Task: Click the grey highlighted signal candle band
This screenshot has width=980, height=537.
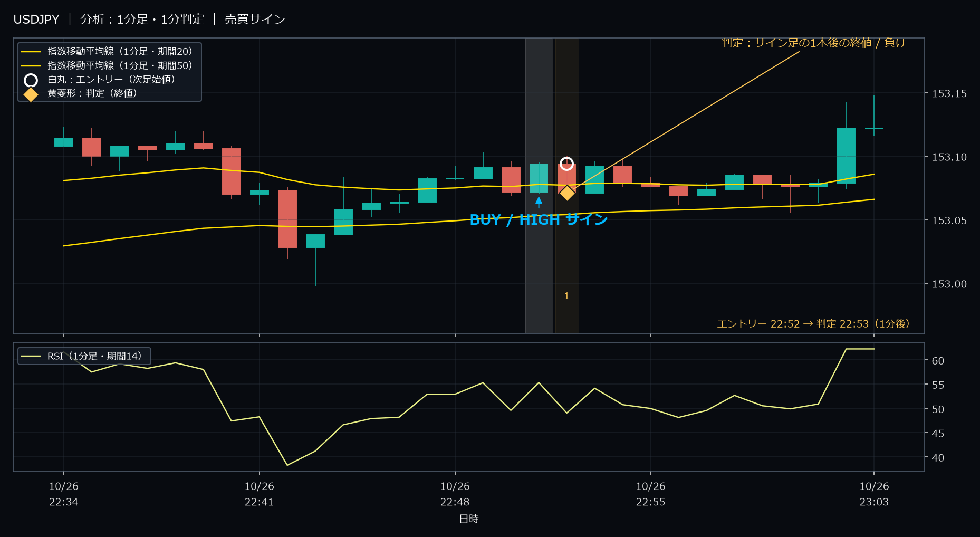Action: pyautogui.click(x=539, y=185)
